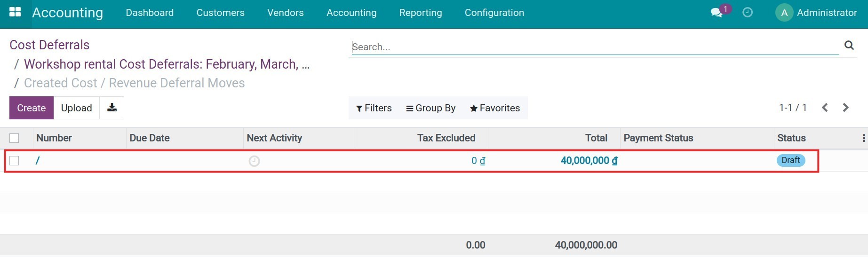Click the Create button

click(x=32, y=108)
